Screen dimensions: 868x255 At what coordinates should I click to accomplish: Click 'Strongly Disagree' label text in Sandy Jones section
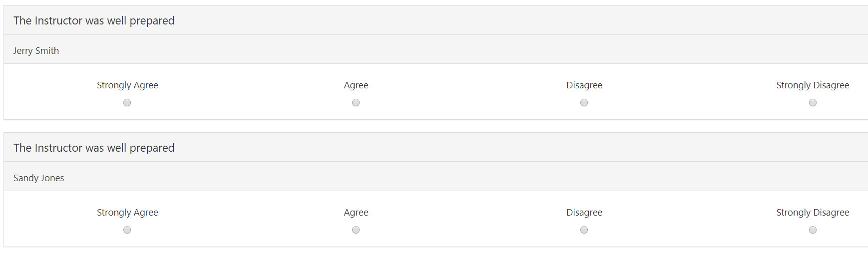813,213
